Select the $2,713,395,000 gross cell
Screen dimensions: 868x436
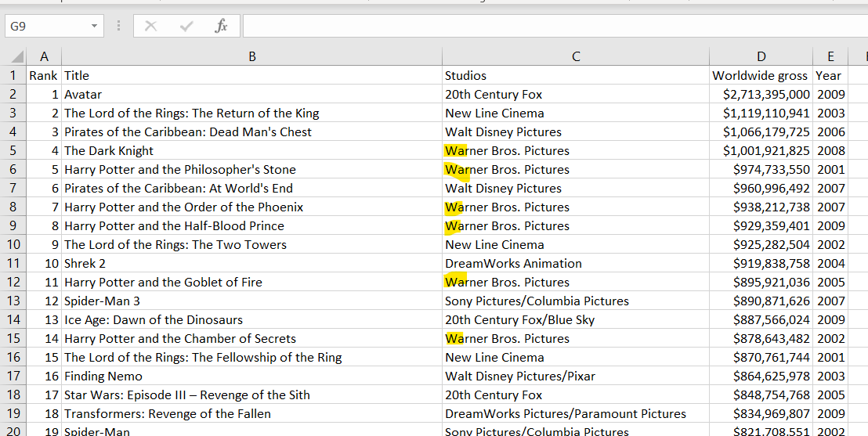[761, 94]
